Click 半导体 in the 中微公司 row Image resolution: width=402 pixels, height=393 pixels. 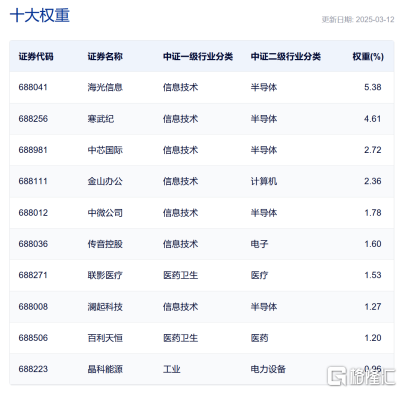264,213
